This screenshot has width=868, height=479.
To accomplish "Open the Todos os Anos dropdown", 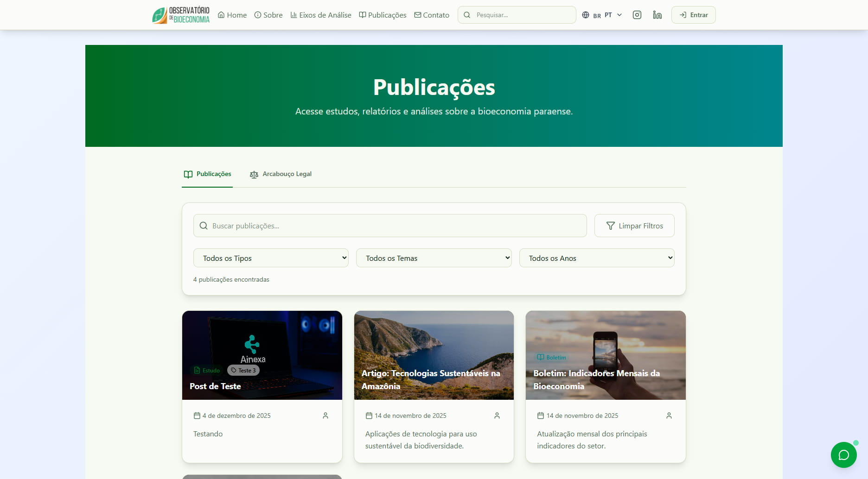I will (596, 258).
